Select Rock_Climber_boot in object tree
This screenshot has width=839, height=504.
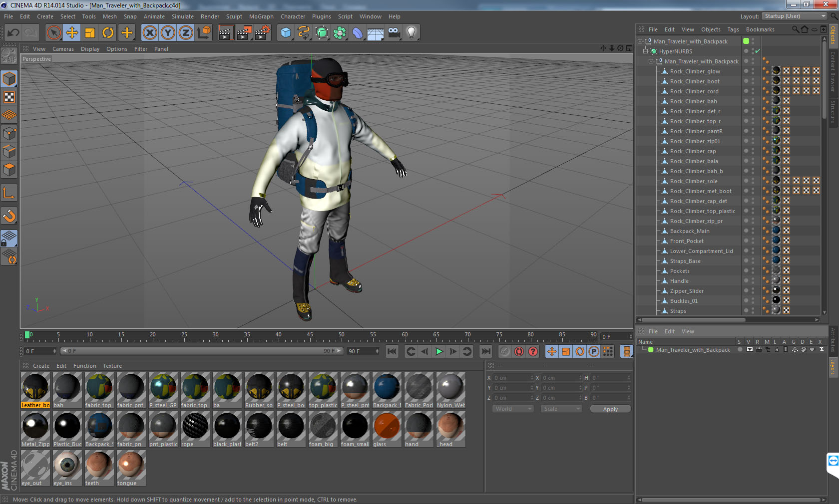click(x=695, y=81)
